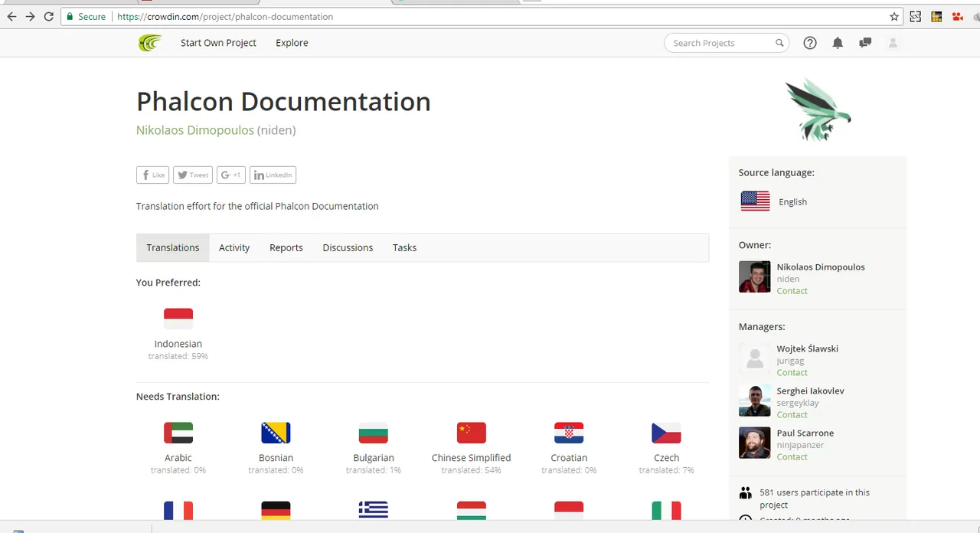Bookmark this page with the star
The image size is (980, 533).
tap(894, 16)
